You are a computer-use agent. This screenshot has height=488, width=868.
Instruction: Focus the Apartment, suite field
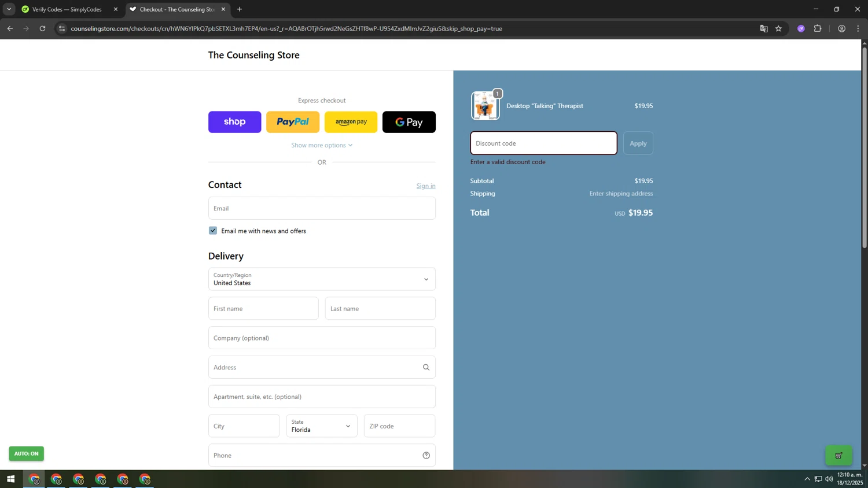point(322,397)
